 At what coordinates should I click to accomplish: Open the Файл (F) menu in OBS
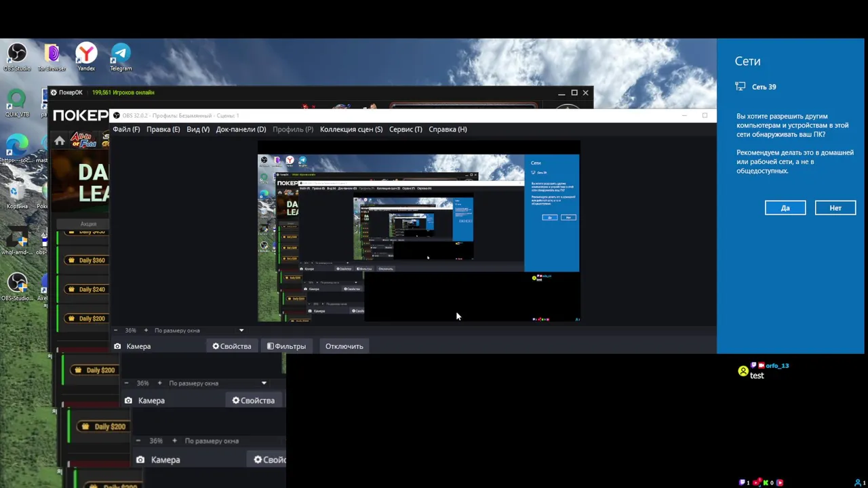pos(126,129)
